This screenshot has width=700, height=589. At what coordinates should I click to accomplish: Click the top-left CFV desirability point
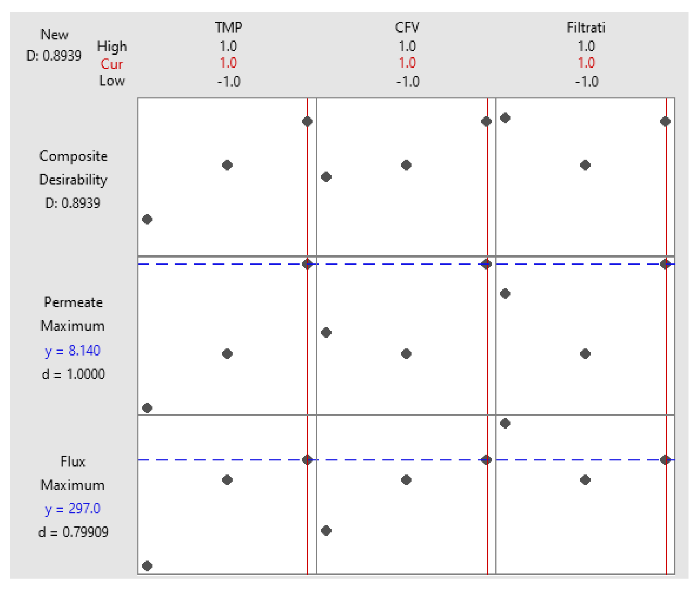pyautogui.click(x=326, y=177)
